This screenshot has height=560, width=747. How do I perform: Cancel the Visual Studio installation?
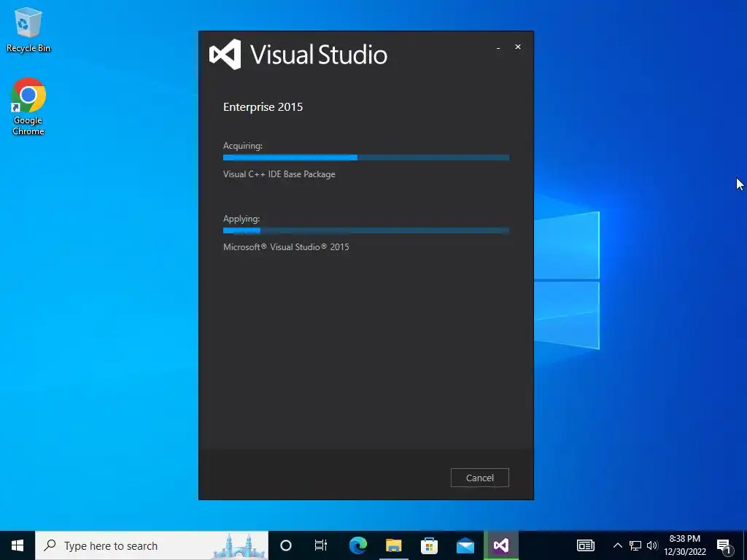coord(480,478)
